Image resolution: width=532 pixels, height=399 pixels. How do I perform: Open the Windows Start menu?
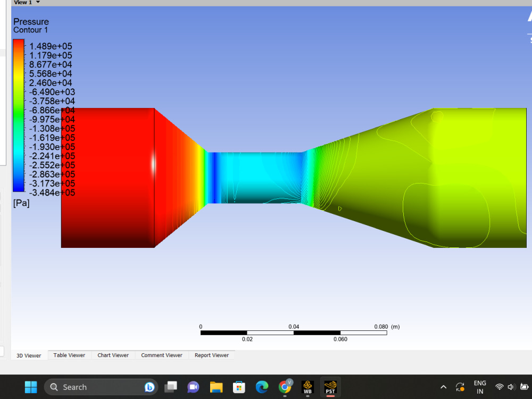click(30, 387)
